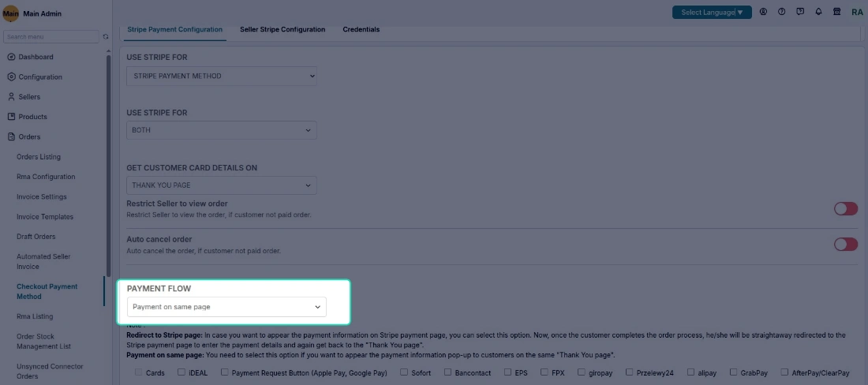Click the Search menu input field
This screenshot has width=868, height=385.
coord(51,36)
